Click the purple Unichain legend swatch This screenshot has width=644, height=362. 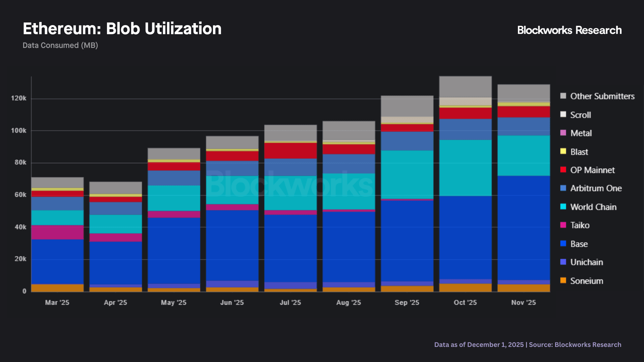coord(563,262)
